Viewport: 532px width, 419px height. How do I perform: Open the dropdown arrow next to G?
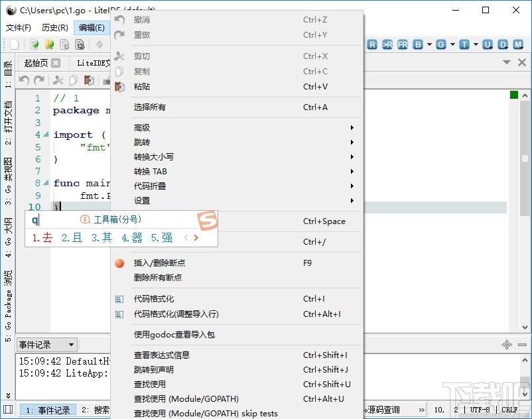coord(452,44)
